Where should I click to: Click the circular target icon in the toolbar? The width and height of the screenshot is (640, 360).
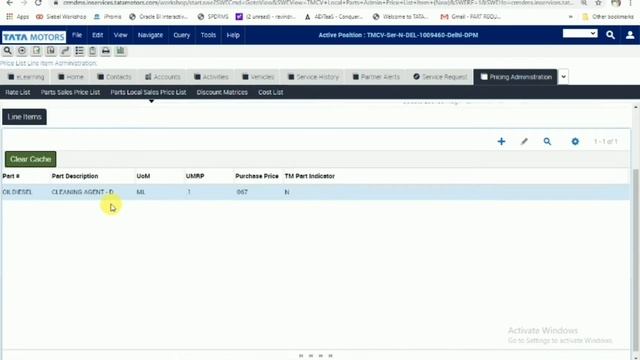click(22, 51)
